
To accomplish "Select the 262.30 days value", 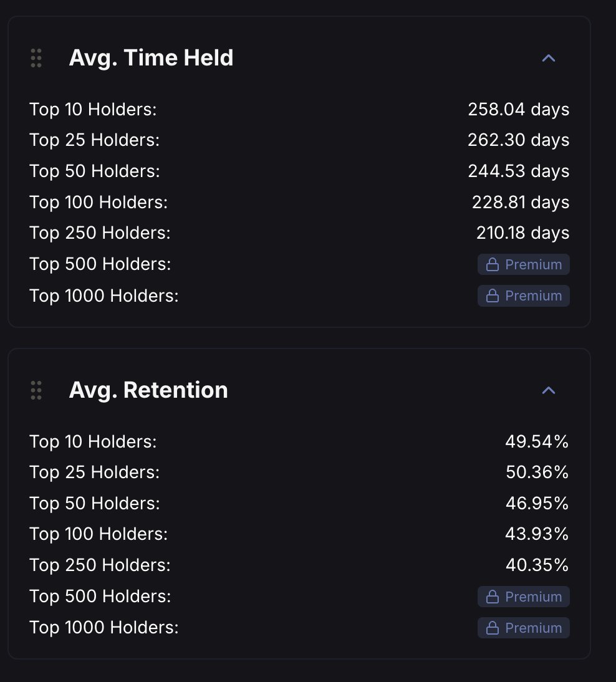I will [x=519, y=140].
